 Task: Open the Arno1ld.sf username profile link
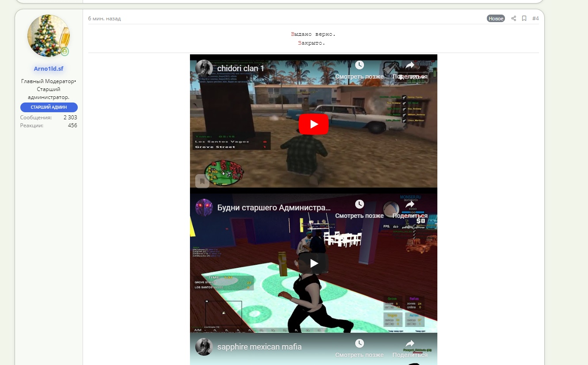[49, 69]
